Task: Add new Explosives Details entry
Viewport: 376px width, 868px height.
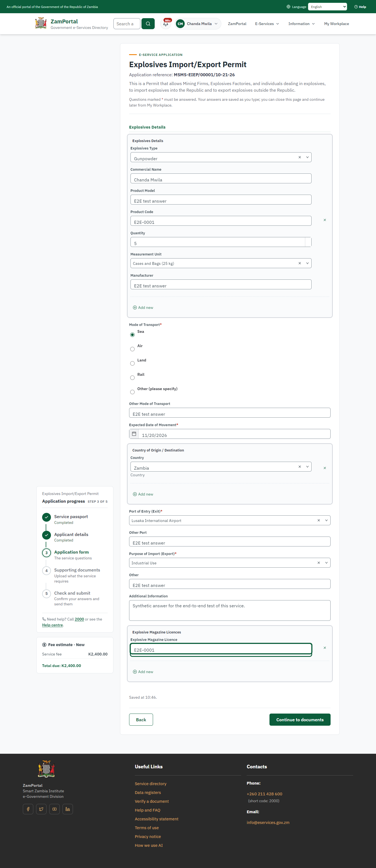Action: click(x=143, y=308)
